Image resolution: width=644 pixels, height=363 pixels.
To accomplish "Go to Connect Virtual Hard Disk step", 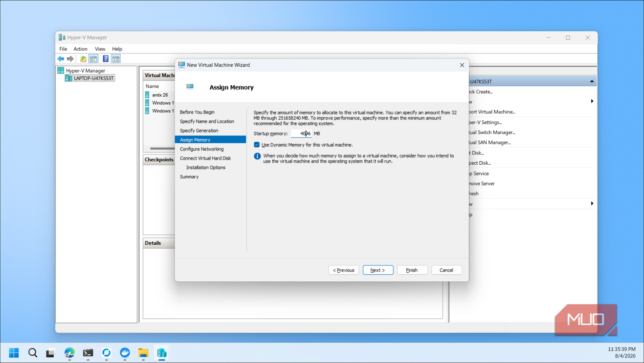I will click(205, 158).
